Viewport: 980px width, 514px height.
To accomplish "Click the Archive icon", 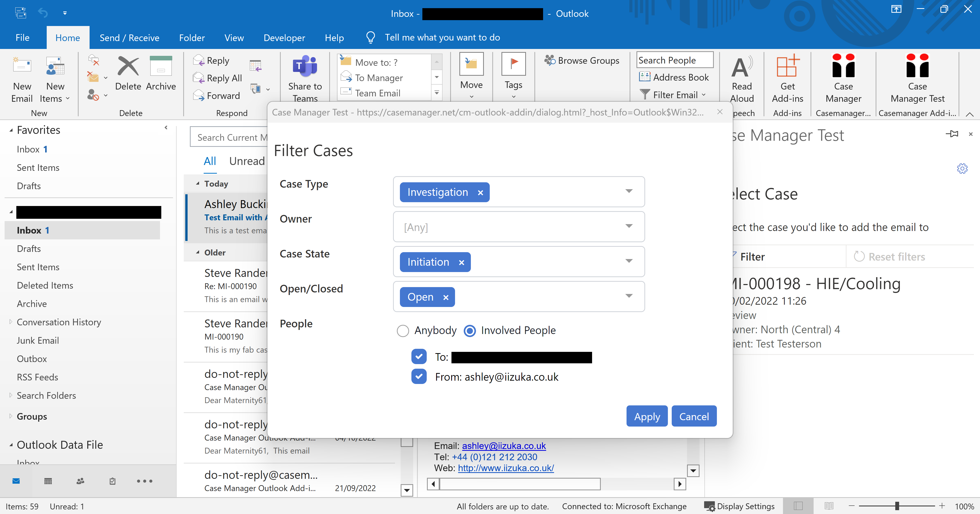I will tap(161, 66).
